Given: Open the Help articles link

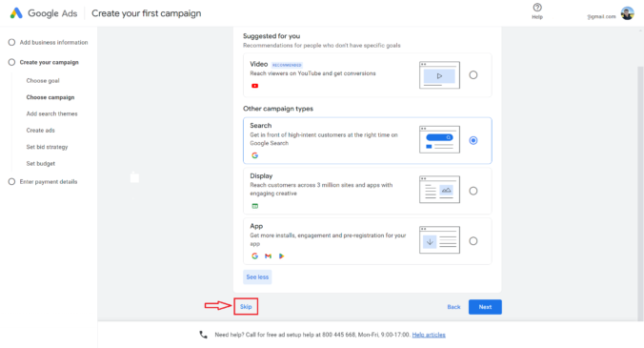Looking at the screenshot, I should [429, 335].
